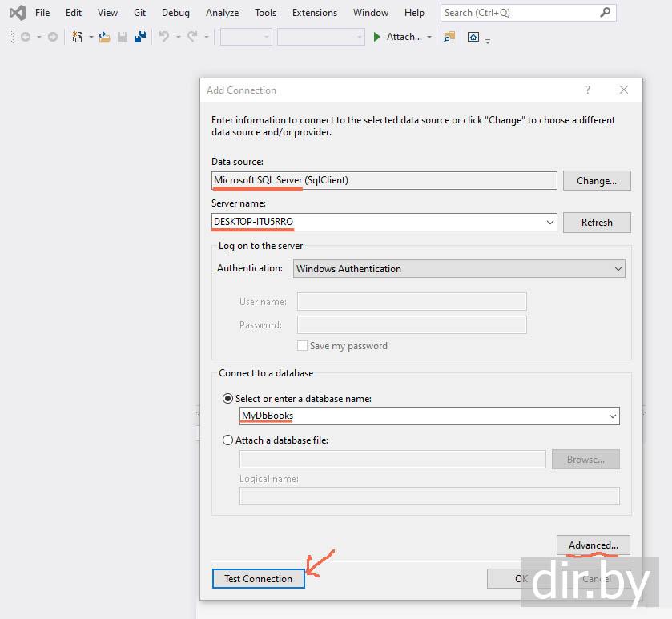Focus the Search (Ctrl+Q) box

click(521, 13)
